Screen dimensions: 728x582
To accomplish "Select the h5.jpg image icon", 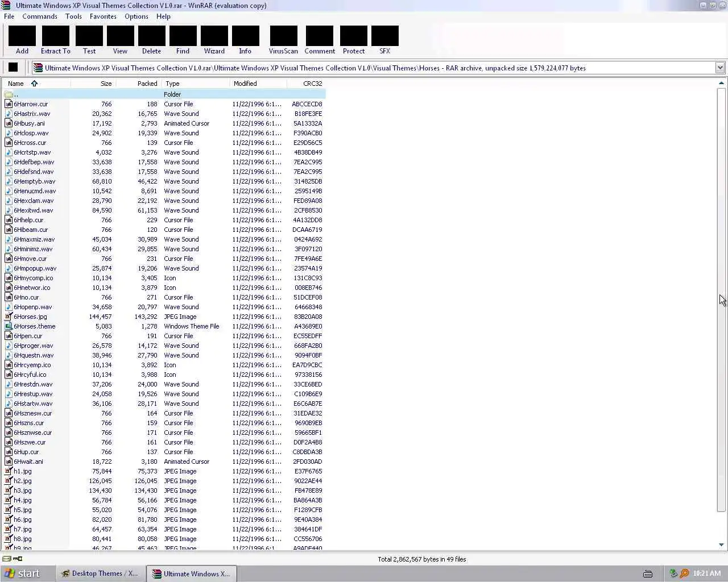I will 9,510.
